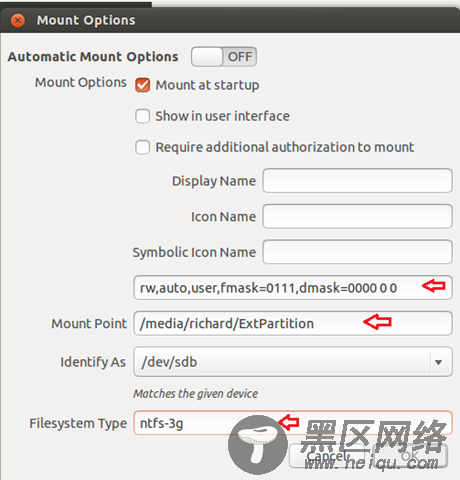Check Require additional authorization to mount

(x=142, y=147)
